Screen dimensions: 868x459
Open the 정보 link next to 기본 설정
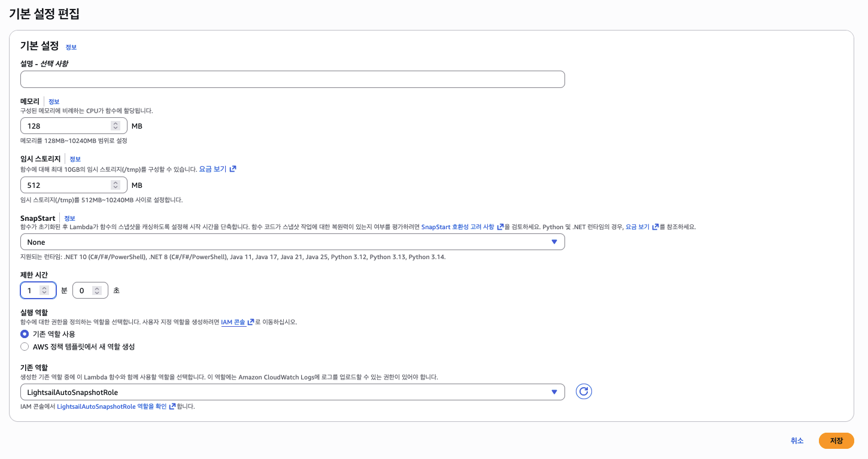click(71, 47)
